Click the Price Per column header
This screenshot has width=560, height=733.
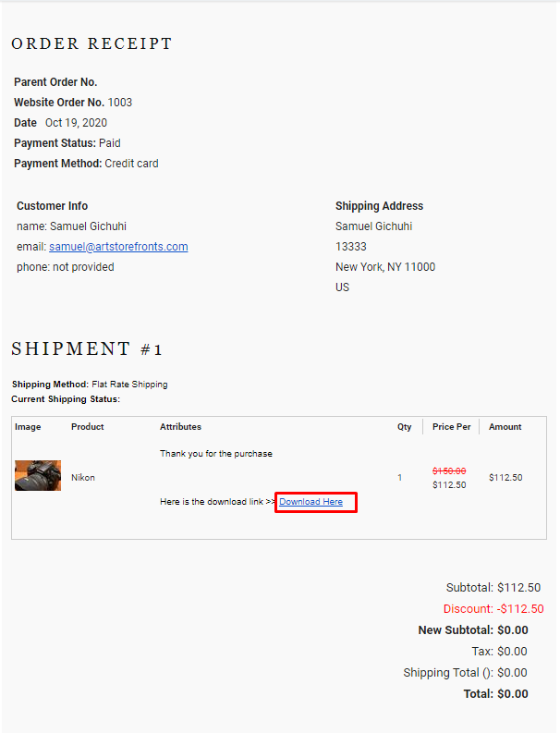point(452,427)
